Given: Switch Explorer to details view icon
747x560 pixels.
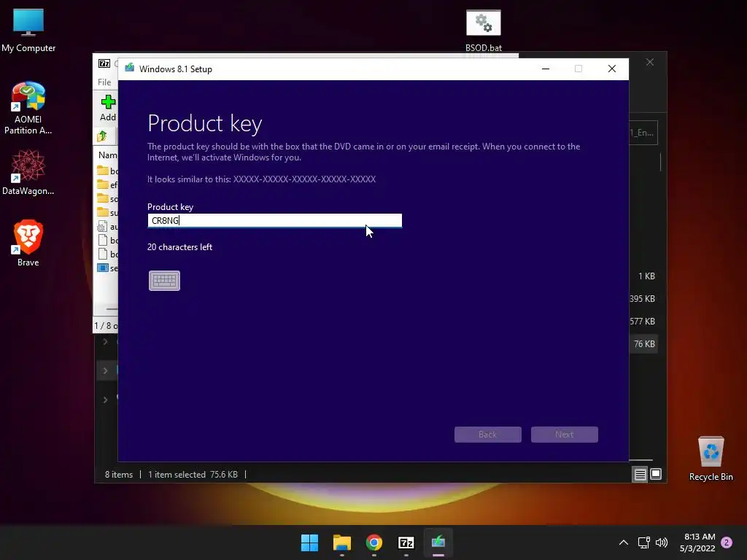Looking at the screenshot, I should (640, 474).
